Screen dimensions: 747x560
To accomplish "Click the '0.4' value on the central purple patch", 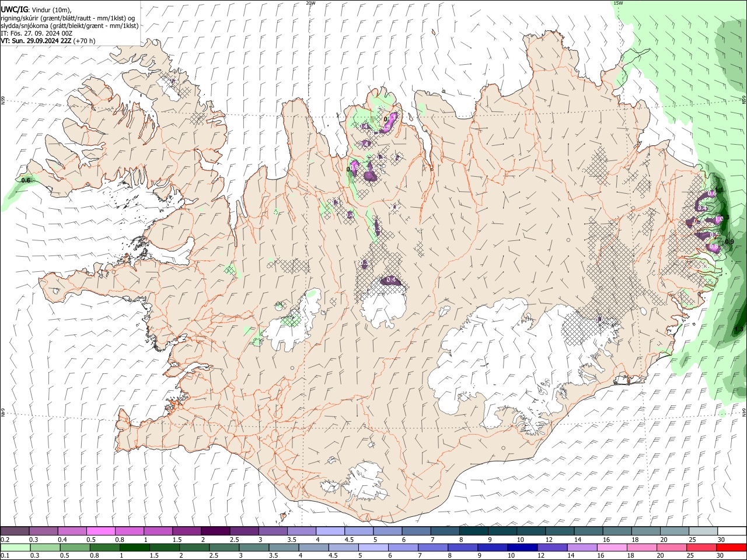I will 392,281.
